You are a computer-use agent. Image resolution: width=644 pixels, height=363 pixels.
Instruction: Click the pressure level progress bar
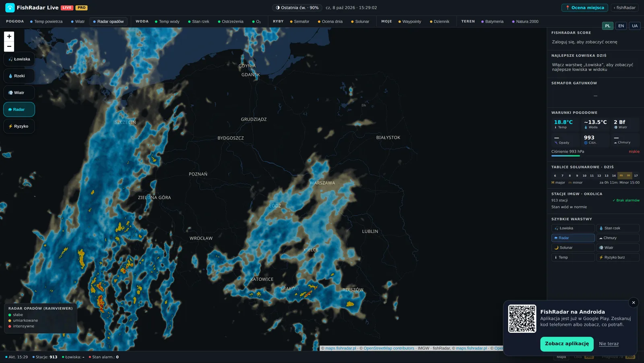click(595, 156)
